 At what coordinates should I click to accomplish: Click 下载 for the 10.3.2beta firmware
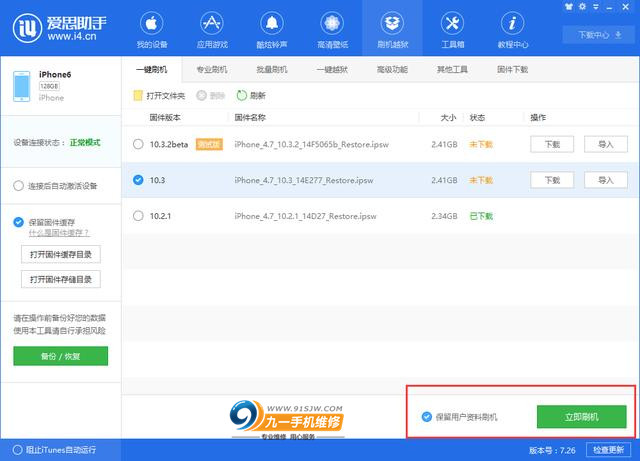pos(552,144)
